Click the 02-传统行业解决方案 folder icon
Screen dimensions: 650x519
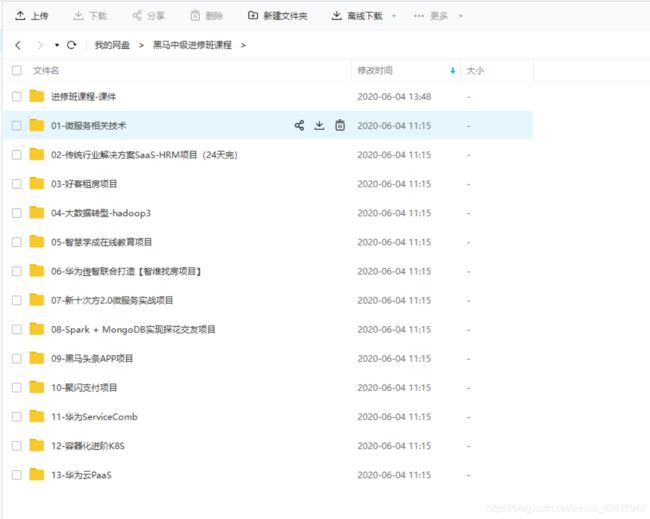(x=36, y=154)
